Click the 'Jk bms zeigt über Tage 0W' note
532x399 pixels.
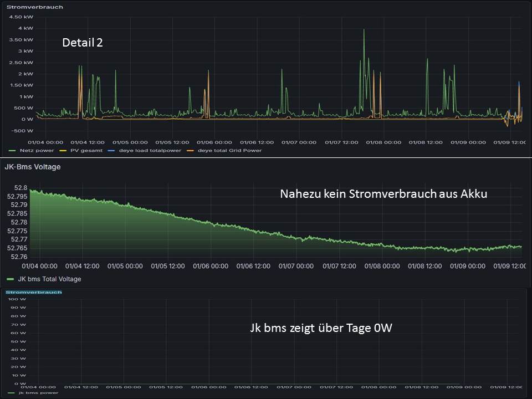(321, 328)
